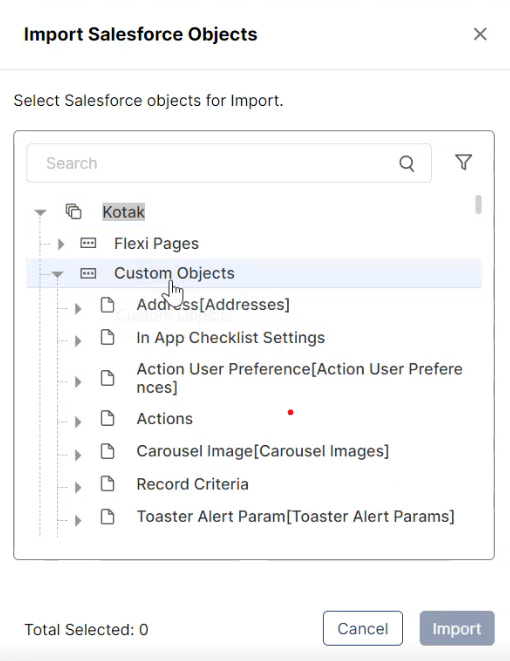Close the Import Salesforce Objects dialog
Image resolution: width=510 pixels, height=661 pixels.
pyautogui.click(x=480, y=34)
